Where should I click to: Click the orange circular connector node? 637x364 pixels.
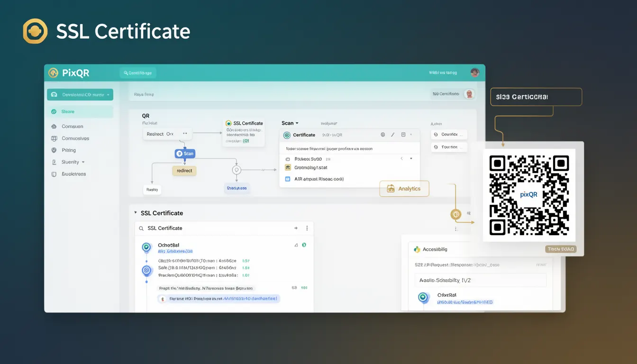pos(455,215)
